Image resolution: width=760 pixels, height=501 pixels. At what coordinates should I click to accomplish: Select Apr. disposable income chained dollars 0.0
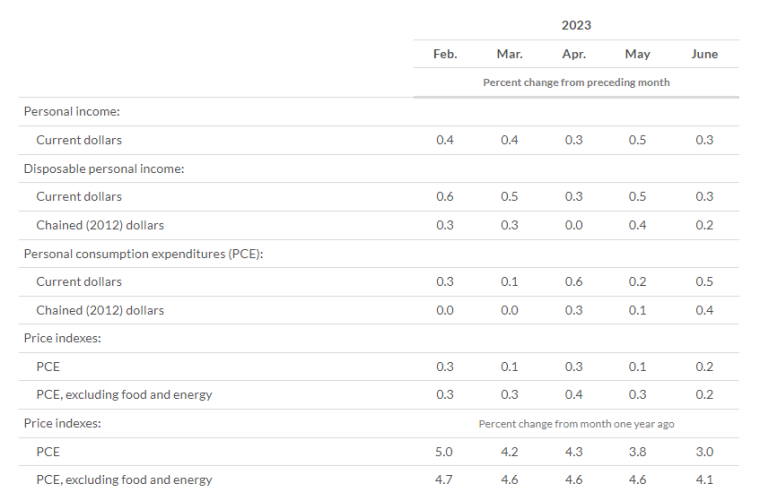(574, 225)
